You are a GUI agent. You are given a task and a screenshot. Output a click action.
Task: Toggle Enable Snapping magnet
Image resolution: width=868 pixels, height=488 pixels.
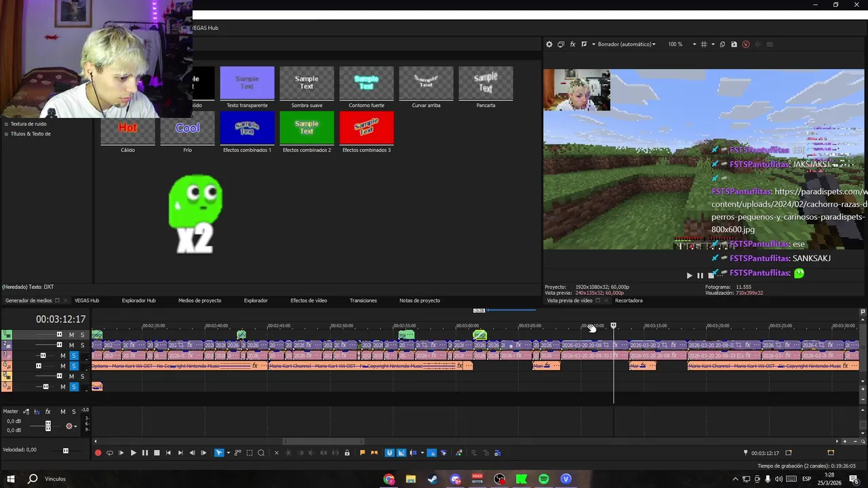point(389,453)
